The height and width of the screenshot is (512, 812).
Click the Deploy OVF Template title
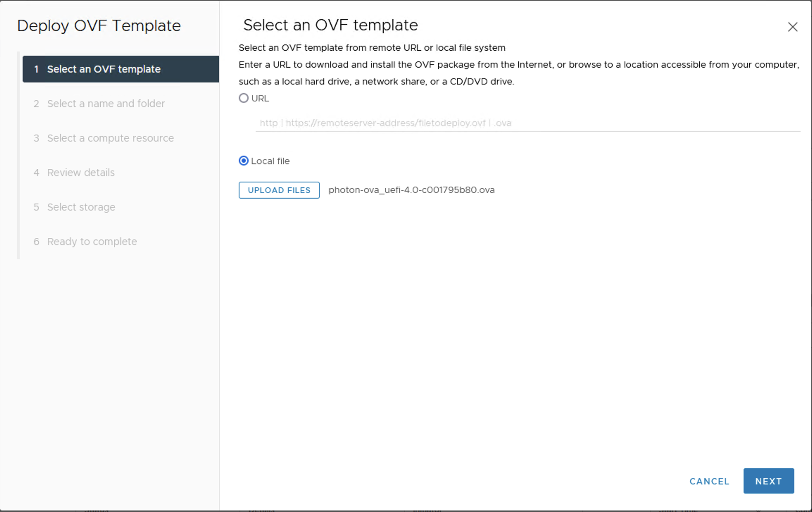tap(99, 25)
